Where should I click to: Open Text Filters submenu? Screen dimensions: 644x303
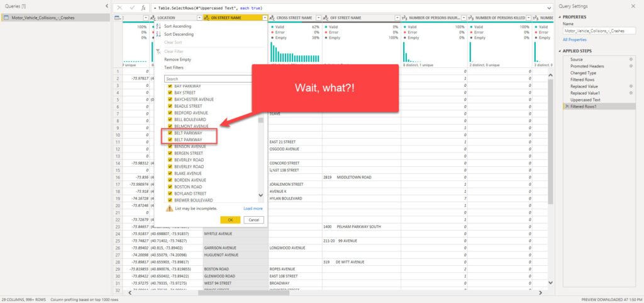coord(174,67)
